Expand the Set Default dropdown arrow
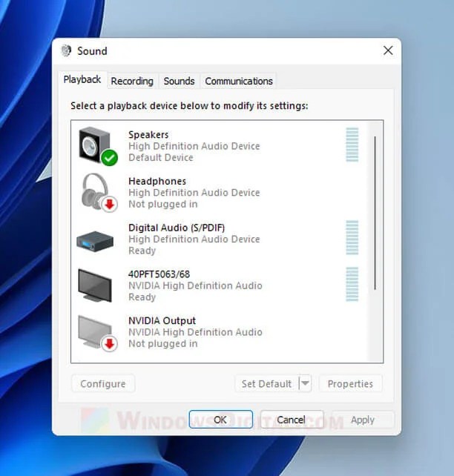The width and height of the screenshot is (454, 476). 305,384
